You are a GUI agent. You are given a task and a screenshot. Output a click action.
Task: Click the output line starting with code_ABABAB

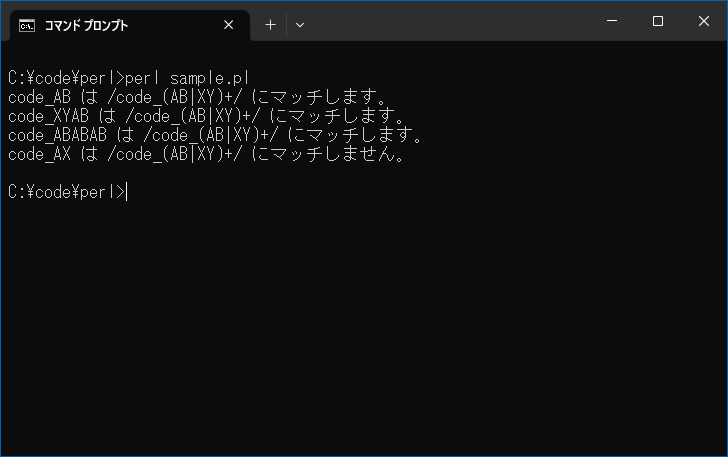pyautogui.click(x=215, y=135)
